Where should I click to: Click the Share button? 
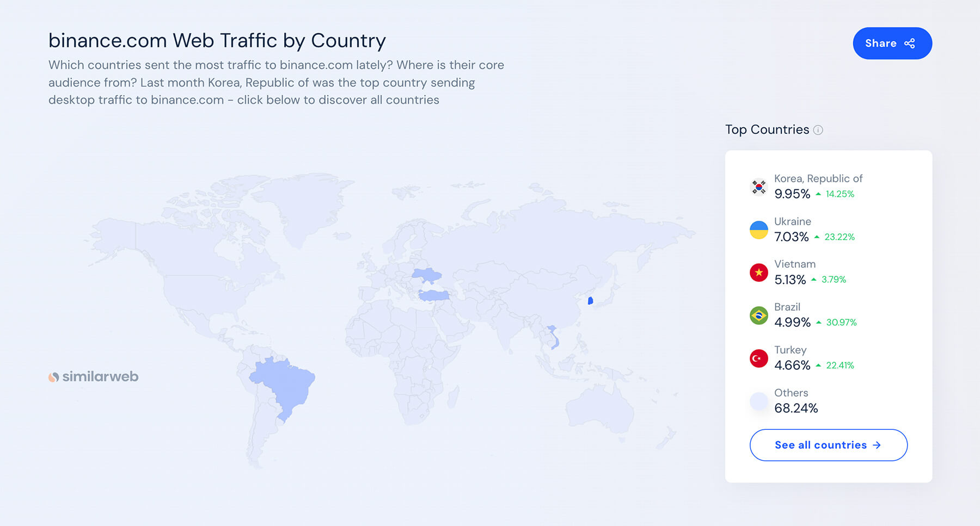(892, 44)
